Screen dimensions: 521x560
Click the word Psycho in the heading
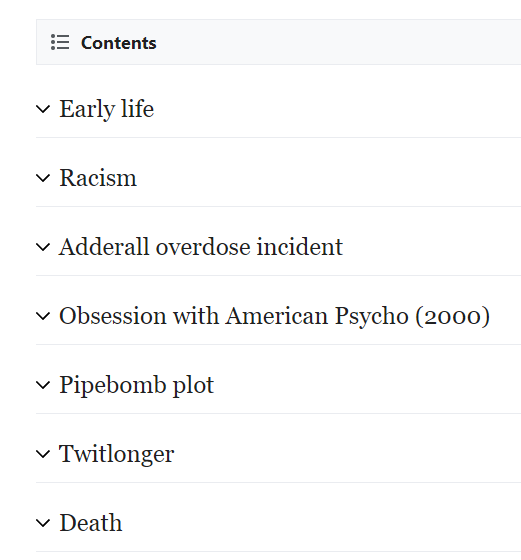click(372, 316)
